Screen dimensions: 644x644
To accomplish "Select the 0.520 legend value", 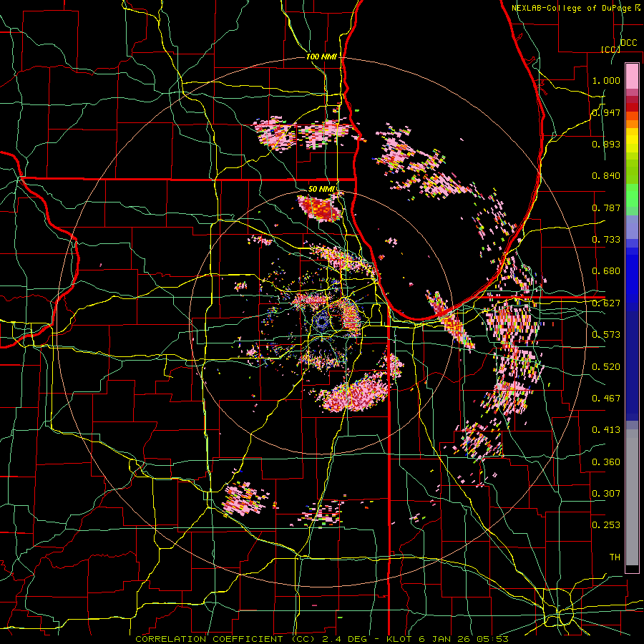I will pyautogui.click(x=606, y=367).
